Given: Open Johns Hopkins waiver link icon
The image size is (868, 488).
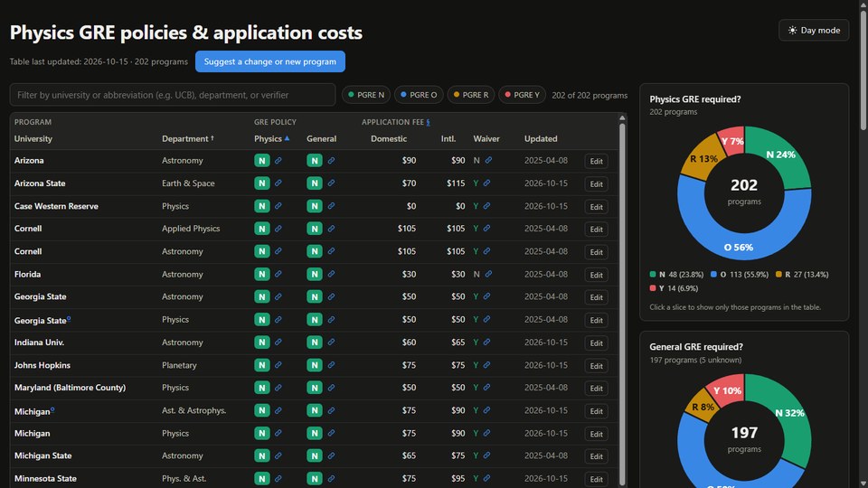Looking at the screenshot, I should point(486,364).
